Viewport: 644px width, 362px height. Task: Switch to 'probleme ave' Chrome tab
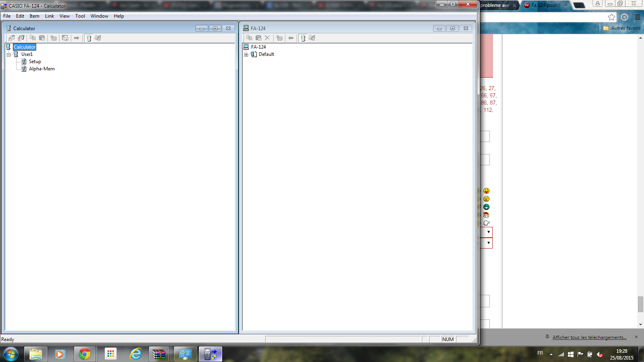tap(495, 5)
